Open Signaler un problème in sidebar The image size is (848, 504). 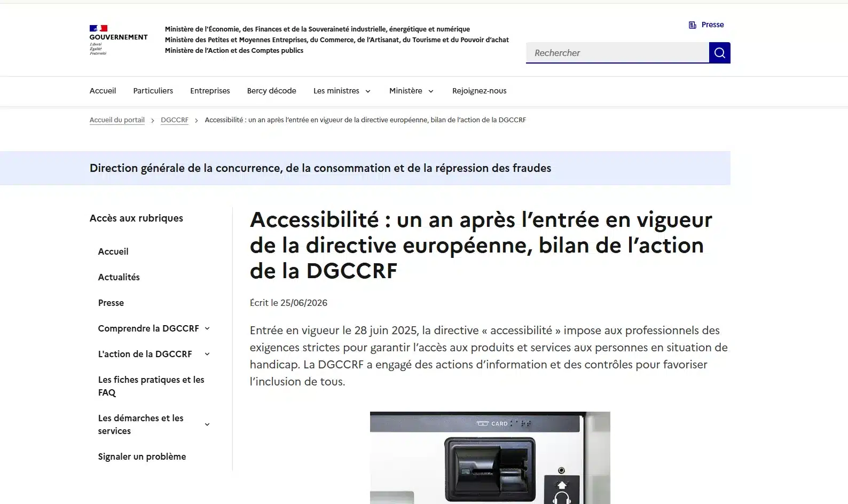pos(142,456)
